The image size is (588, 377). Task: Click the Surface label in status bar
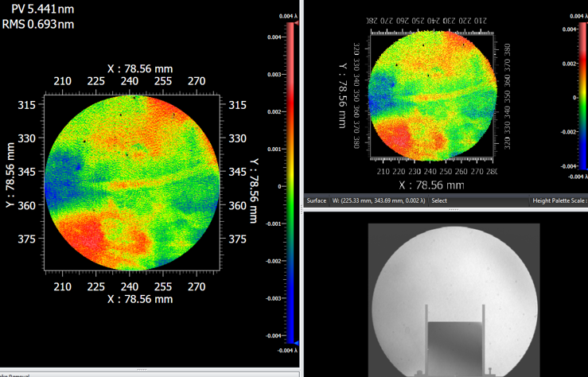coord(317,200)
